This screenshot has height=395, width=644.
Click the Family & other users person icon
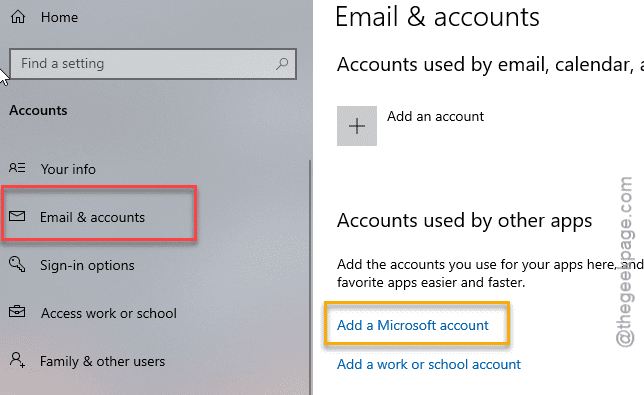pos(17,360)
